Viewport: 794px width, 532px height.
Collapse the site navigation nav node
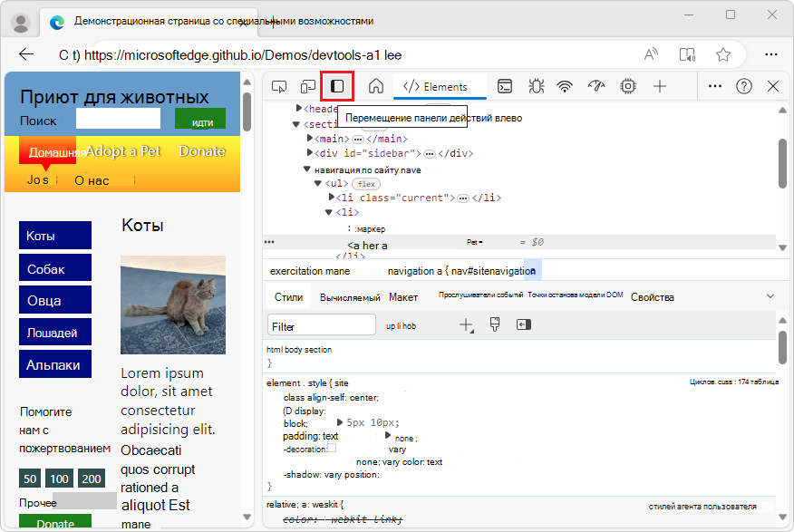307,169
